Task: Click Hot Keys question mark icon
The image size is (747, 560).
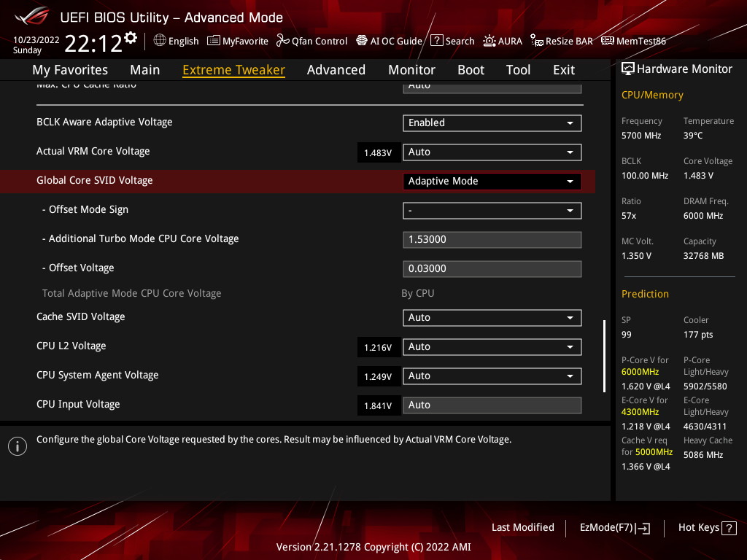Action: [729, 528]
